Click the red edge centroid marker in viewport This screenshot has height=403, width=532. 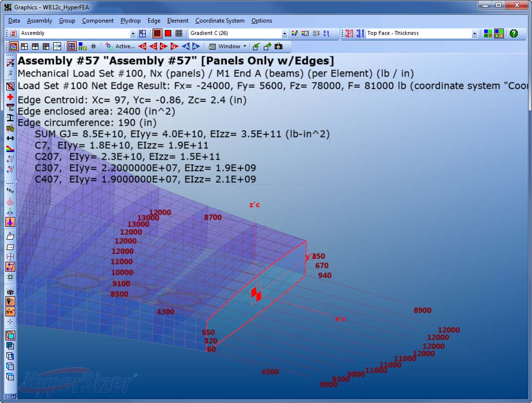click(x=256, y=294)
